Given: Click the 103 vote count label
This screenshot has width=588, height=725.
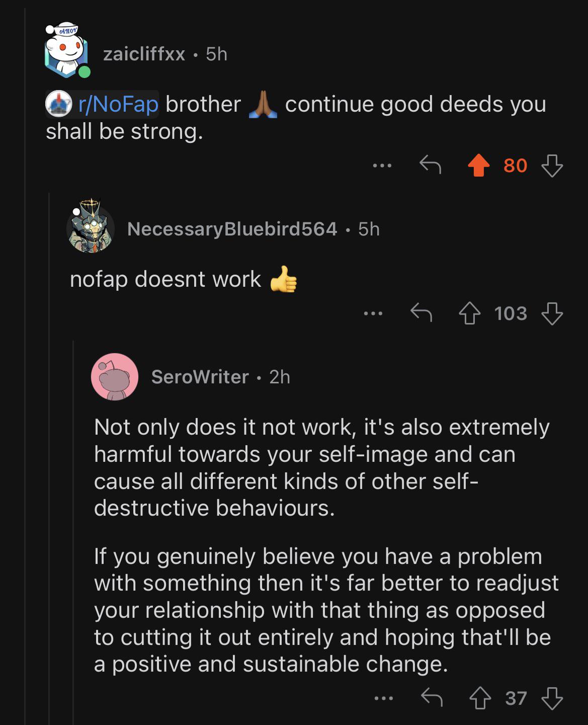Looking at the screenshot, I should point(510,314).
